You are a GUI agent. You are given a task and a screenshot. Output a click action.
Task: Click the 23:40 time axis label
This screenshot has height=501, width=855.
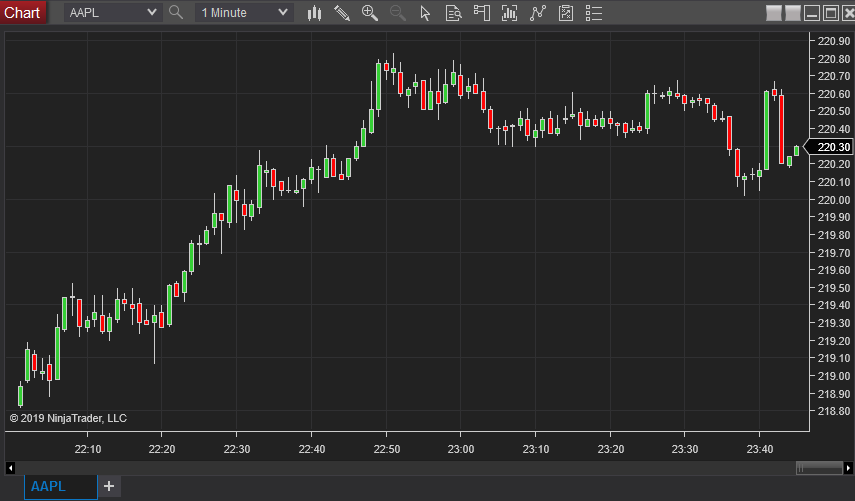tap(760, 449)
